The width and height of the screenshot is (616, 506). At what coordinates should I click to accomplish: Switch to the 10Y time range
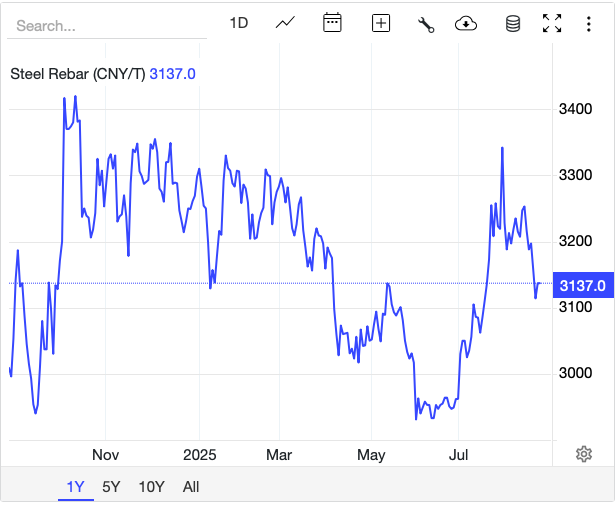coord(151,487)
